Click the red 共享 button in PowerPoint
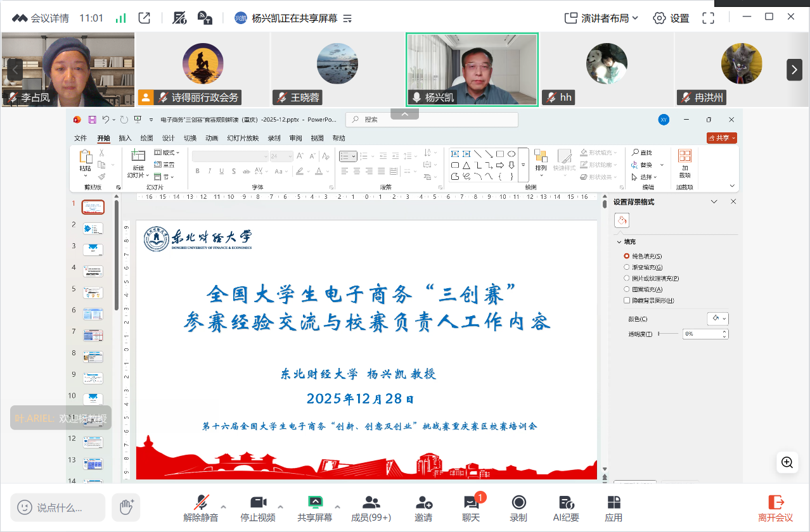The height and width of the screenshot is (532, 810). tap(721, 137)
